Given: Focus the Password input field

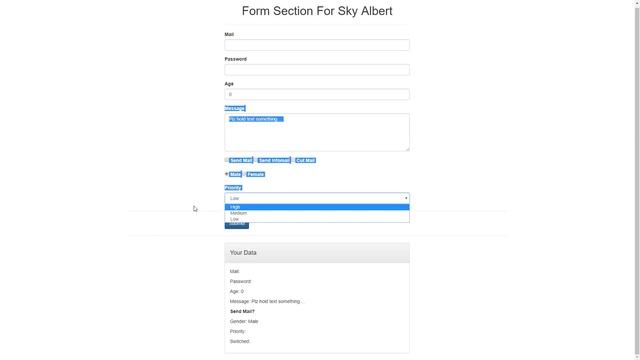Looking at the screenshot, I should 317,70.
